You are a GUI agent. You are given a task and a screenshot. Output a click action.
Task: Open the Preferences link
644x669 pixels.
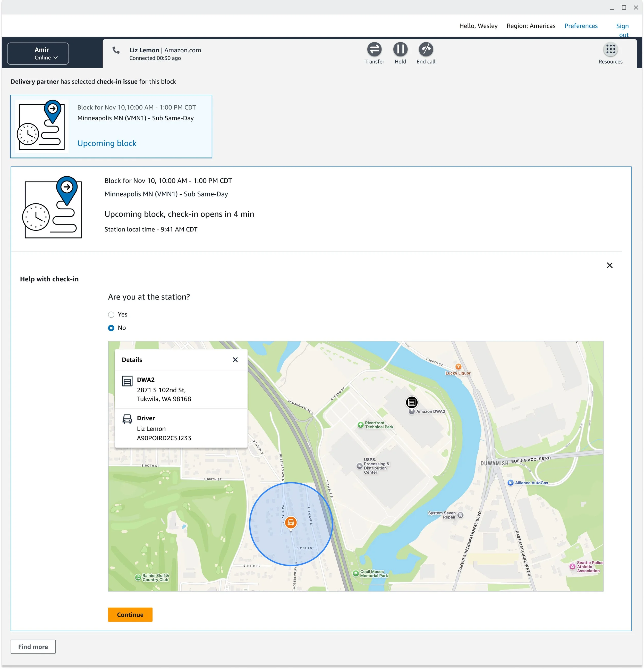click(581, 26)
